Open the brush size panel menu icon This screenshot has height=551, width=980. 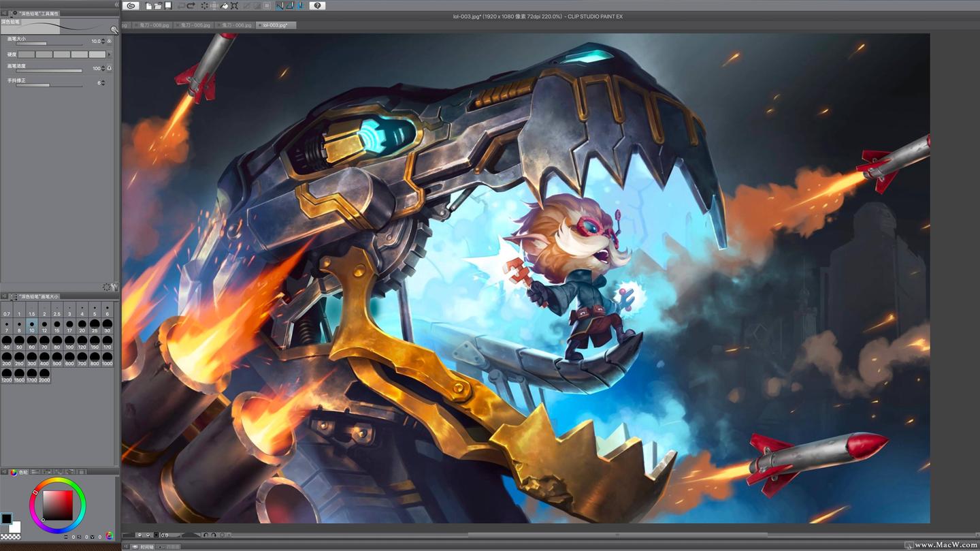click(4, 296)
